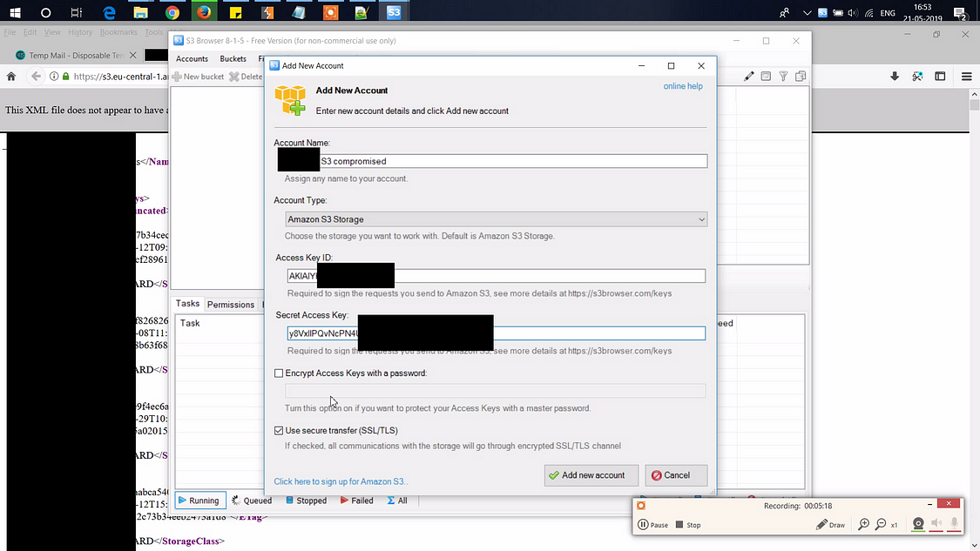
Task: Launch Microsoft Edge from taskbar
Action: coord(109,12)
